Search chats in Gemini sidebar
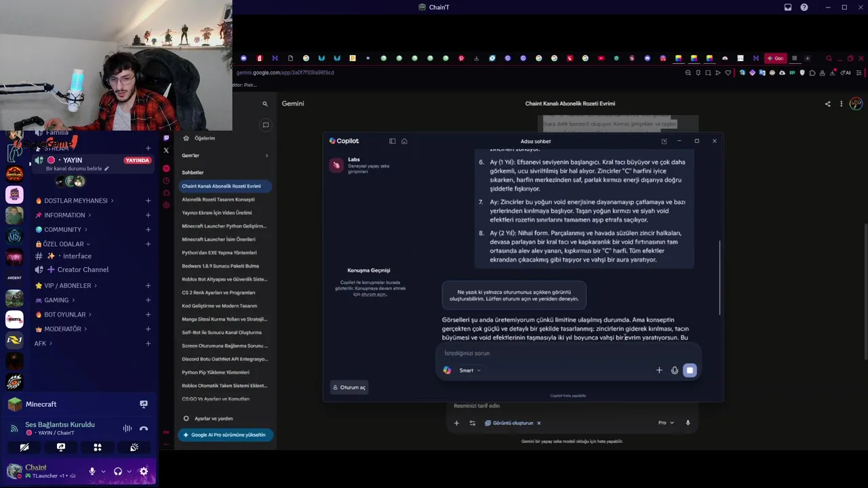This screenshot has width=868, height=488. [265, 104]
